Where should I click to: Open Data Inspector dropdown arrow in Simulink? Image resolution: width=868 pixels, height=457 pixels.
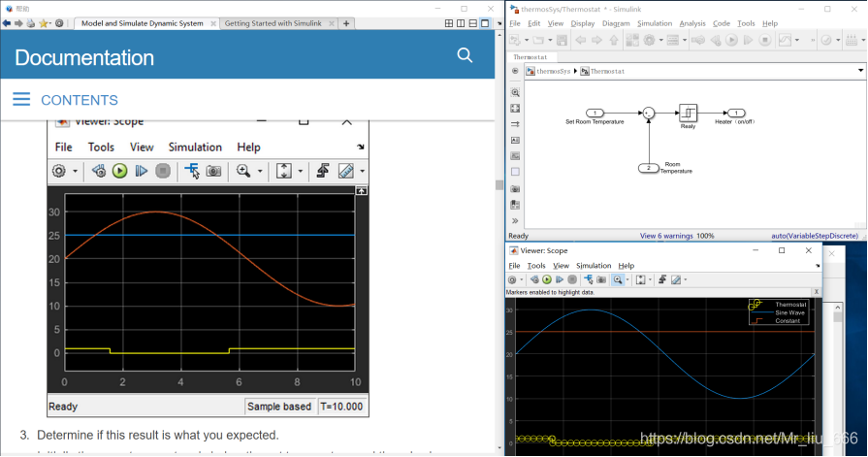[797, 40]
